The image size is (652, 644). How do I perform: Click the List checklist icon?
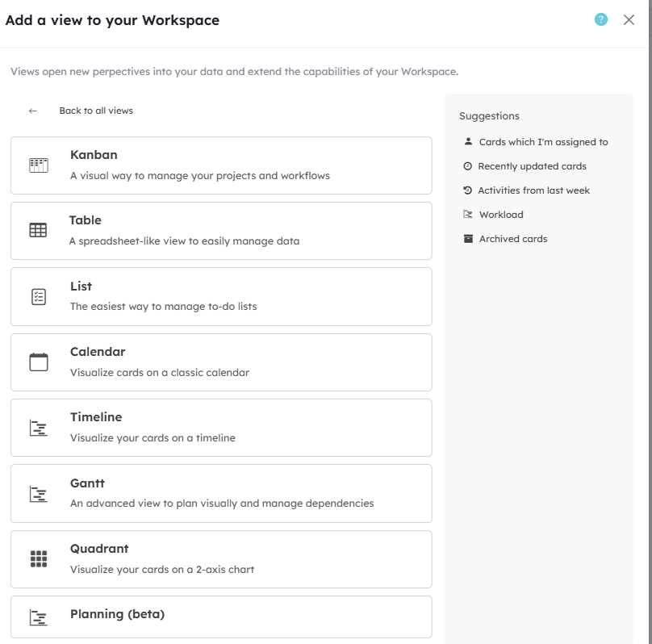[x=39, y=297]
